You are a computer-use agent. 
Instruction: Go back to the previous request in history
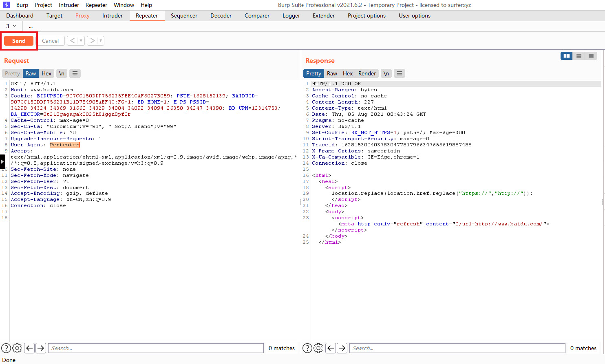pos(72,41)
